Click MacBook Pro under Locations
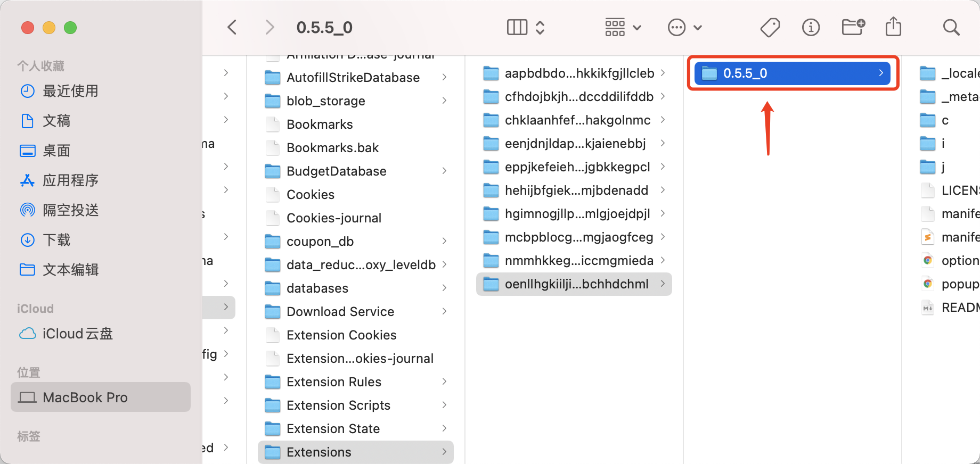Image resolution: width=980 pixels, height=464 pixels. click(85, 397)
